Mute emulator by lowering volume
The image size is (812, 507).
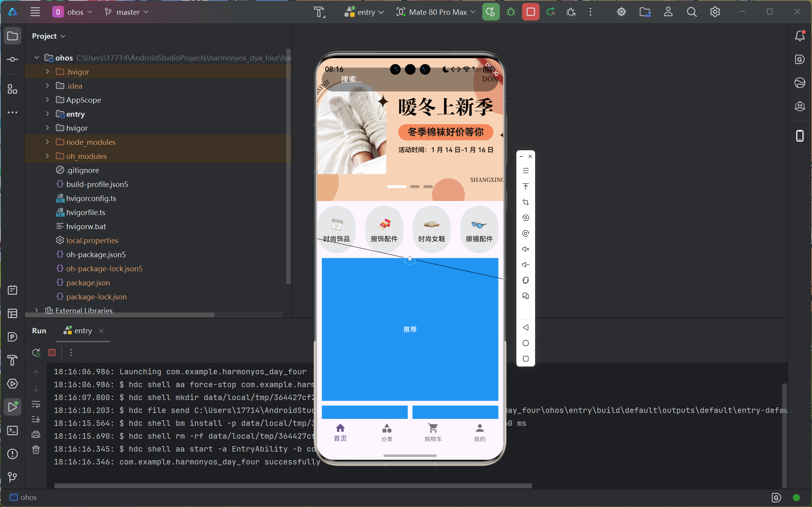coord(526,265)
